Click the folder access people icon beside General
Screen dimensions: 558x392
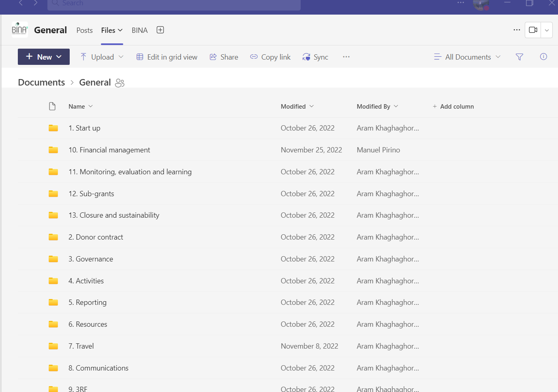(120, 83)
